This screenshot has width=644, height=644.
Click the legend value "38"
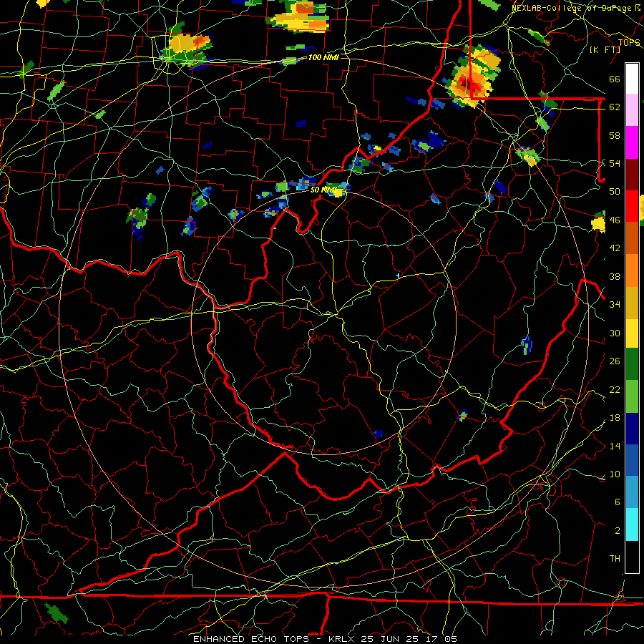click(615, 276)
